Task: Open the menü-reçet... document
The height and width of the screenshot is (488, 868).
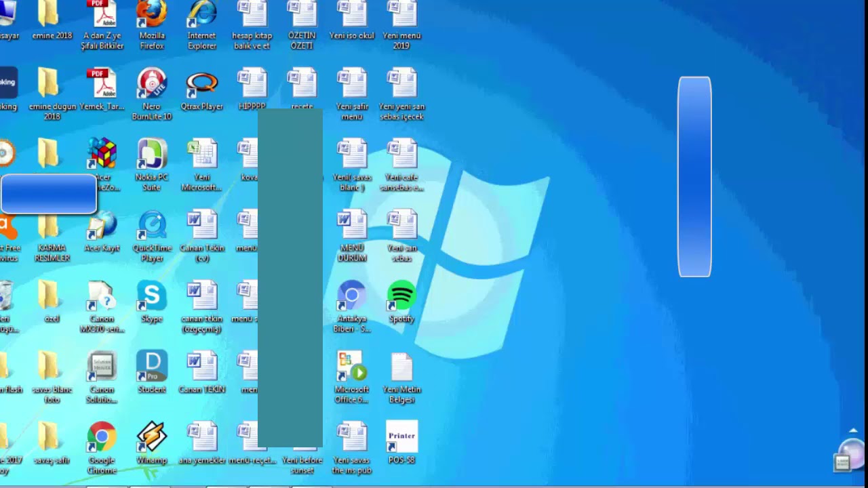Action: coord(252,443)
